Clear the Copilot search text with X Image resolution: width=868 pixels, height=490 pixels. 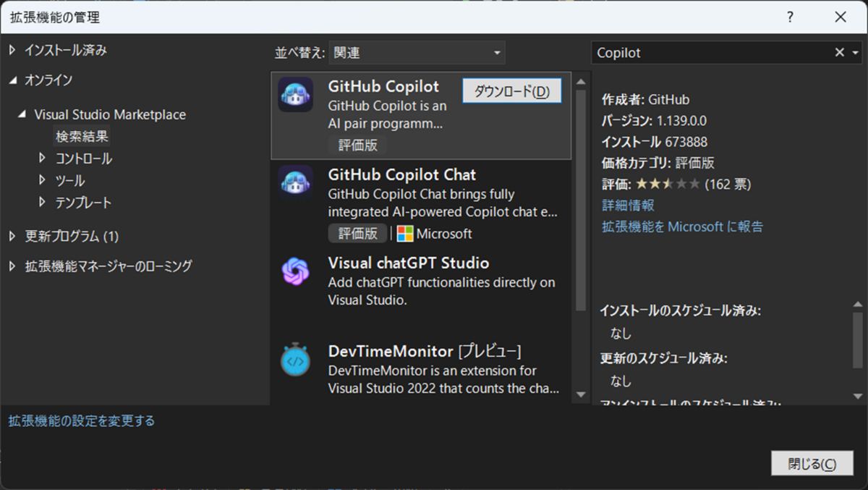pyautogui.click(x=839, y=53)
